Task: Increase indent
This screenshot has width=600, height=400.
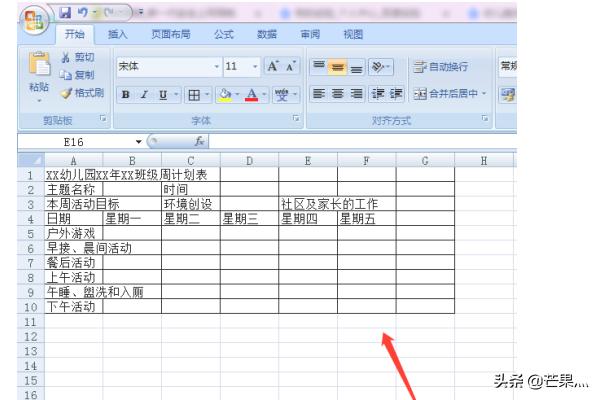Action: click(396, 93)
